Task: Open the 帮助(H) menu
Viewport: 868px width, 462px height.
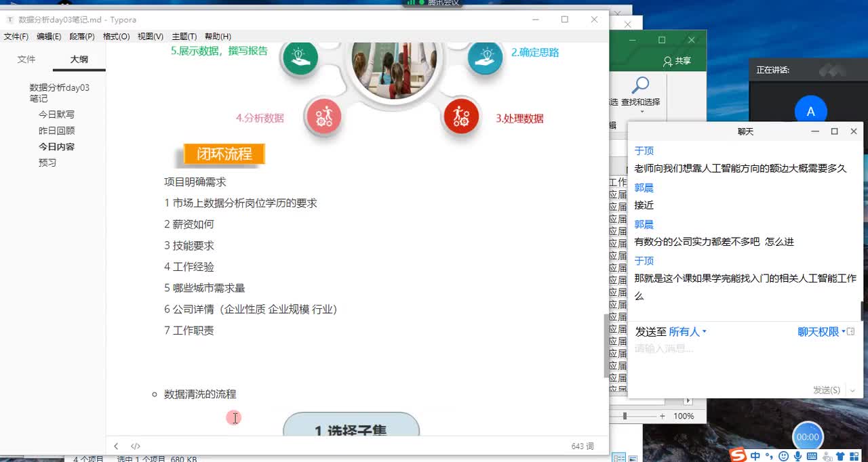Action: coord(218,37)
